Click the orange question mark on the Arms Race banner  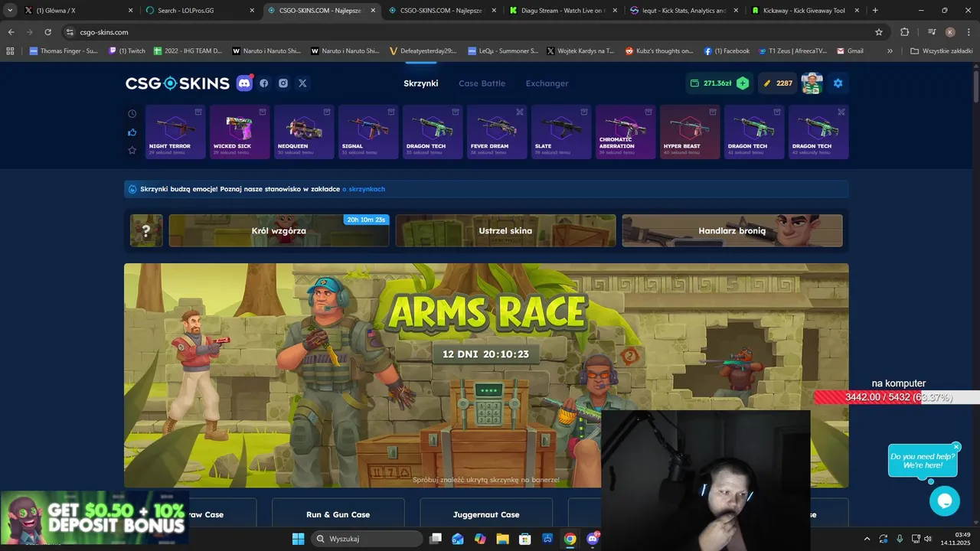pos(629,355)
